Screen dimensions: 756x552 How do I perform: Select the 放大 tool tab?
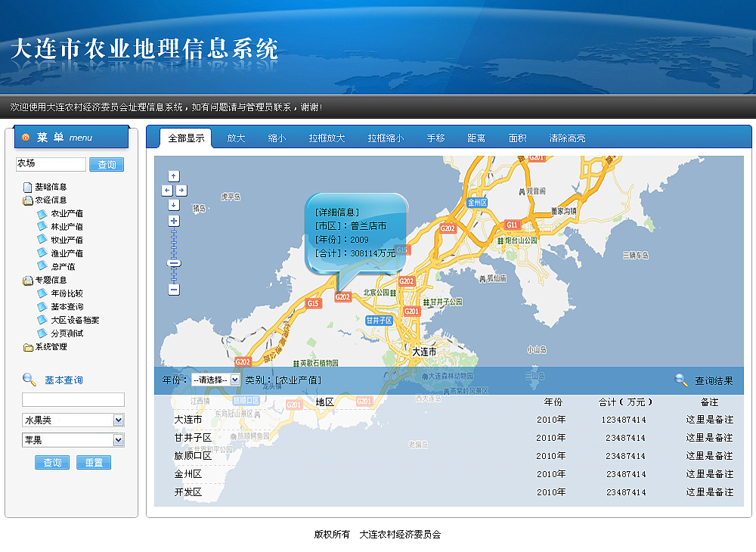(x=236, y=138)
